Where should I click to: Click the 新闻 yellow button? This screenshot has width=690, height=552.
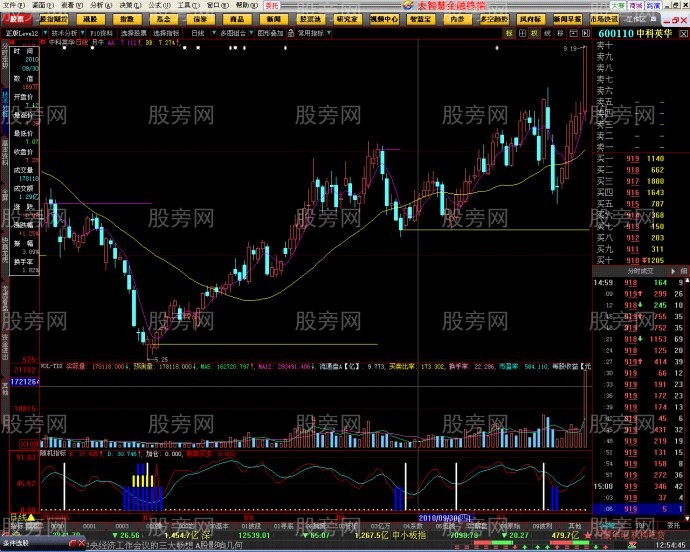pos(273,19)
